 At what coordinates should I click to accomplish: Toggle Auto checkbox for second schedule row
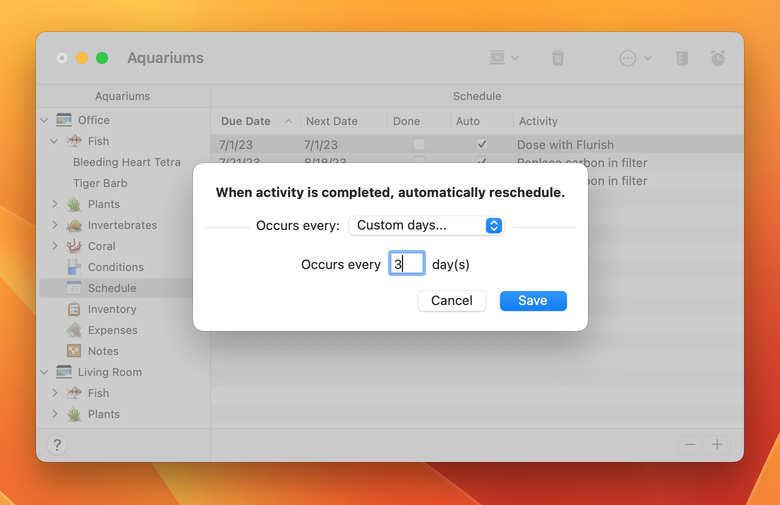coord(481,162)
